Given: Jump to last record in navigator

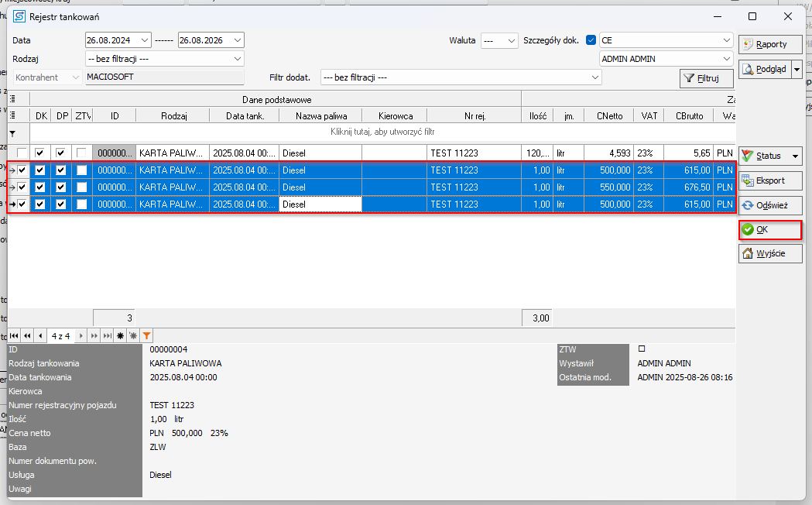Looking at the screenshot, I should (108, 336).
